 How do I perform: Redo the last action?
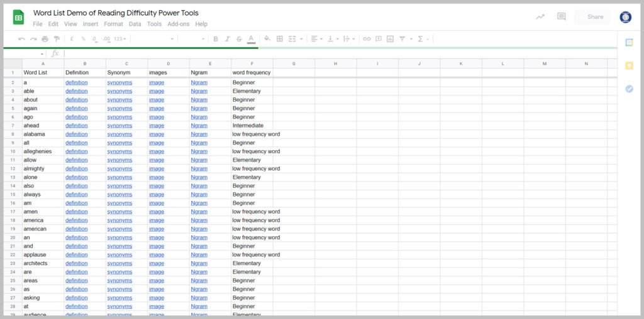click(x=33, y=39)
